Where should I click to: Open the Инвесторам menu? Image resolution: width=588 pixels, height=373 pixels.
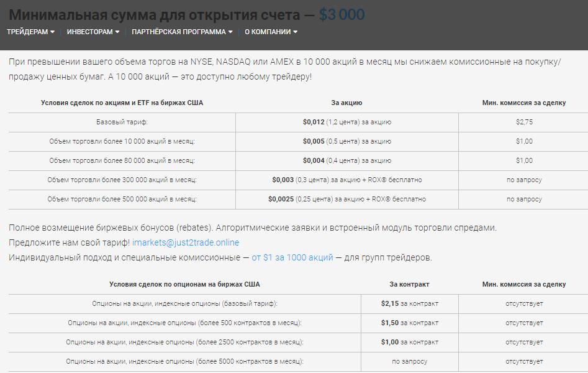pyautogui.click(x=89, y=32)
